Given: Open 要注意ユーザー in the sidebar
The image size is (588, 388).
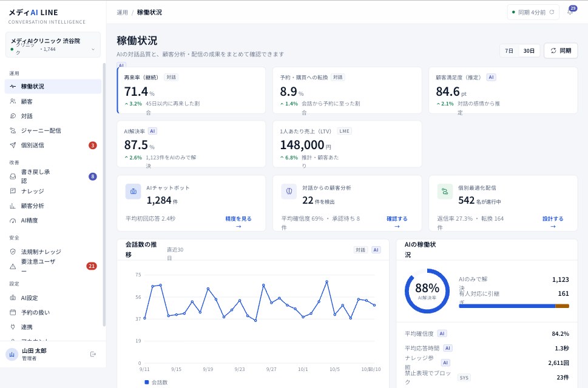Looking at the screenshot, I should (53, 266).
